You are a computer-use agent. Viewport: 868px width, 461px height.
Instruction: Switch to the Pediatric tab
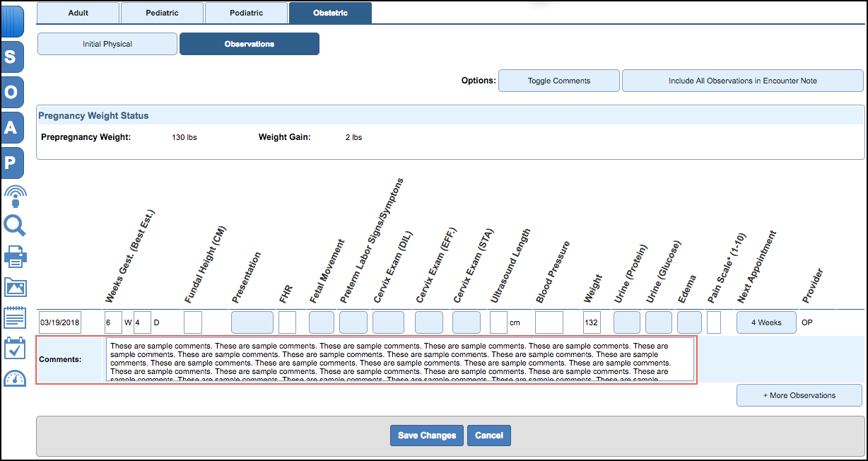pos(162,13)
